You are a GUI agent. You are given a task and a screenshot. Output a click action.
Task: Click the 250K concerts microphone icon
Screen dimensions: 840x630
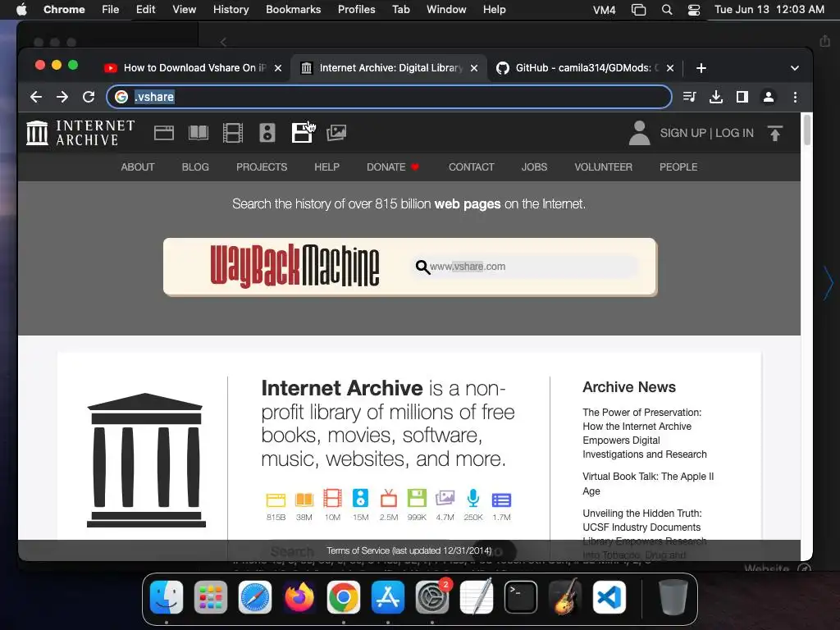[x=473, y=498]
